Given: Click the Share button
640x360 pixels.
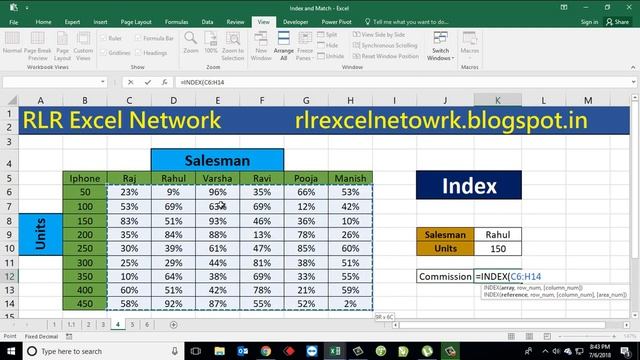Looking at the screenshot, I should click(x=618, y=22).
